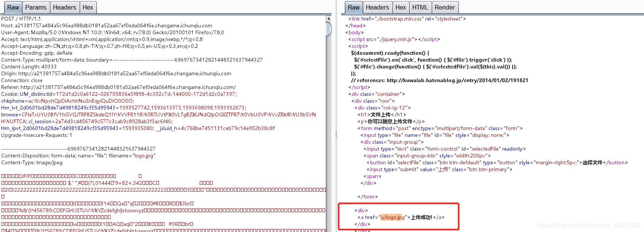
Task: Open the request pane Hex tab
Action: pyautogui.click(x=88, y=7)
